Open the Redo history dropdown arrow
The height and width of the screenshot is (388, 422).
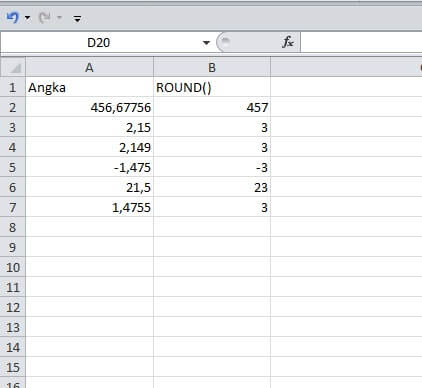click(59, 17)
